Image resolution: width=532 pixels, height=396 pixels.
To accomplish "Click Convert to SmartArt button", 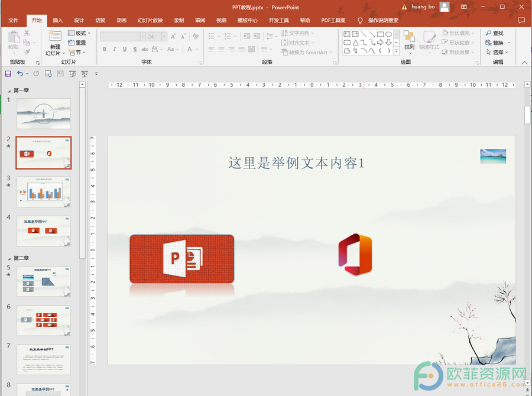I will tap(306, 52).
